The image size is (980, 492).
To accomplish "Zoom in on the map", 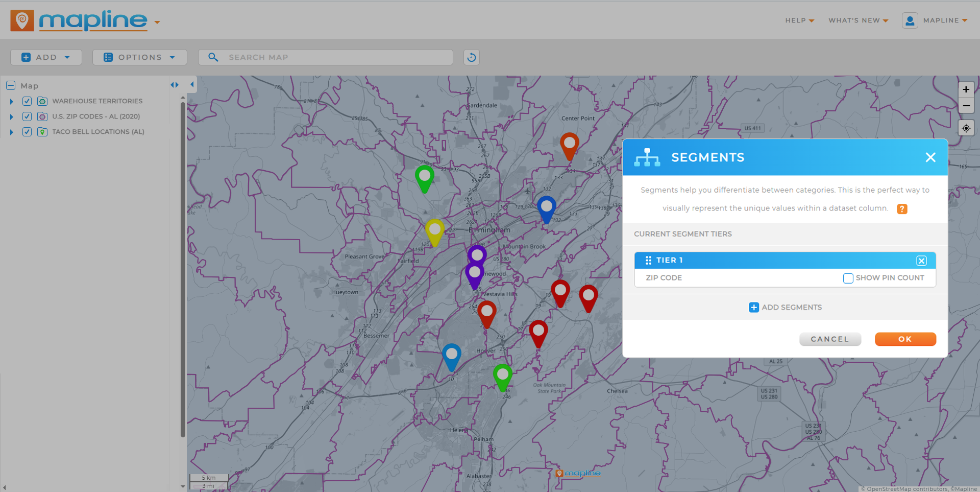I will (966, 89).
